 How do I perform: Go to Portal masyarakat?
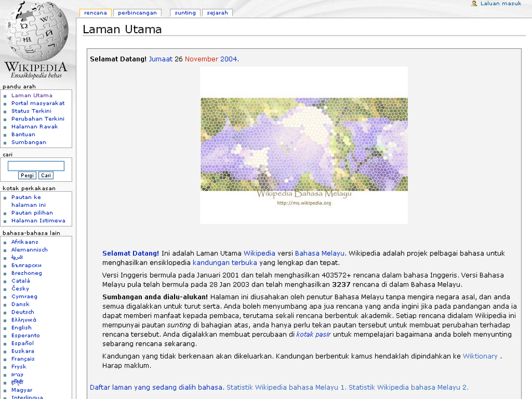click(x=38, y=103)
